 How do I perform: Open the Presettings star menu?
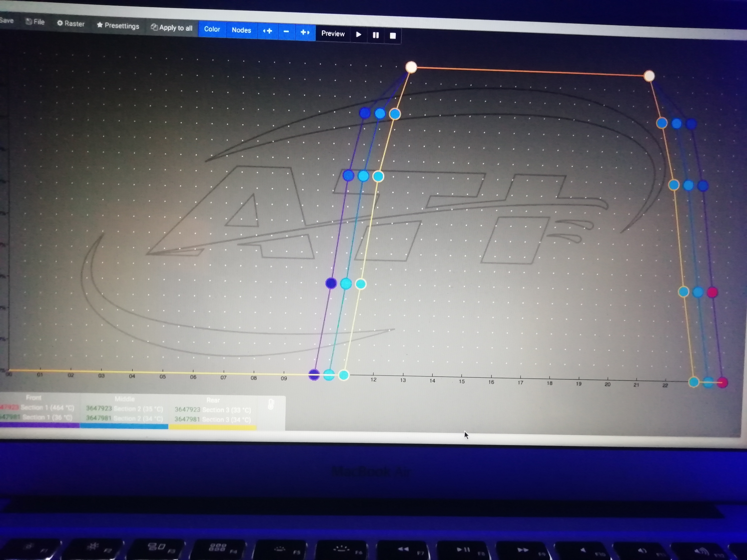click(x=118, y=26)
